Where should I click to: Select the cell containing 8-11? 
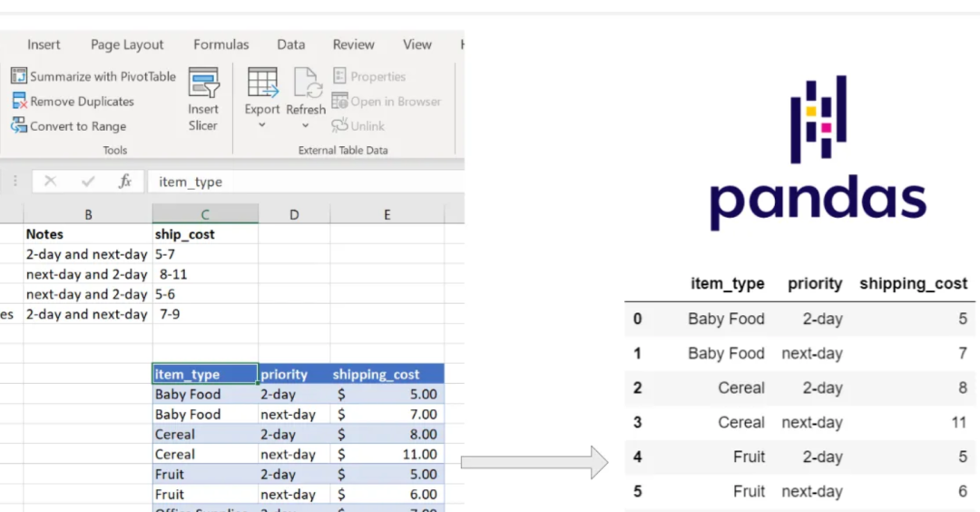click(205, 274)
